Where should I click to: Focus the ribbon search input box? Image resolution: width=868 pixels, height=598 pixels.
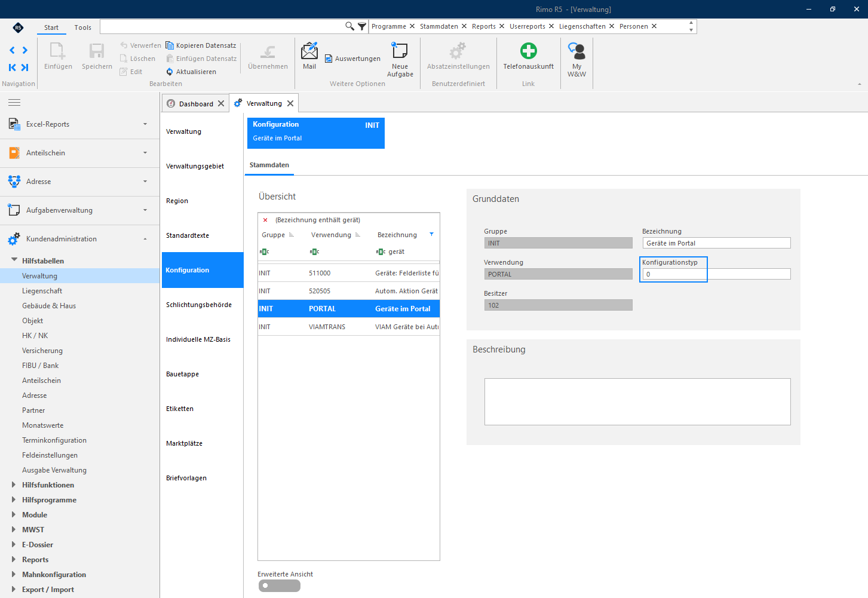pos(222,26)
